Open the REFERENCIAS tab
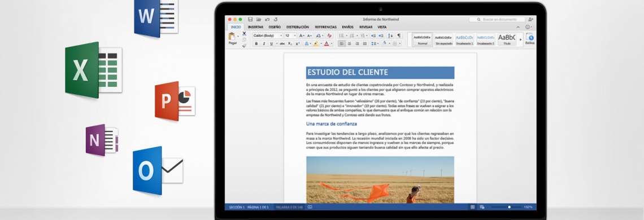Image resolution: width=644 pixels, height=220 pixels. [x=326, y=27]
